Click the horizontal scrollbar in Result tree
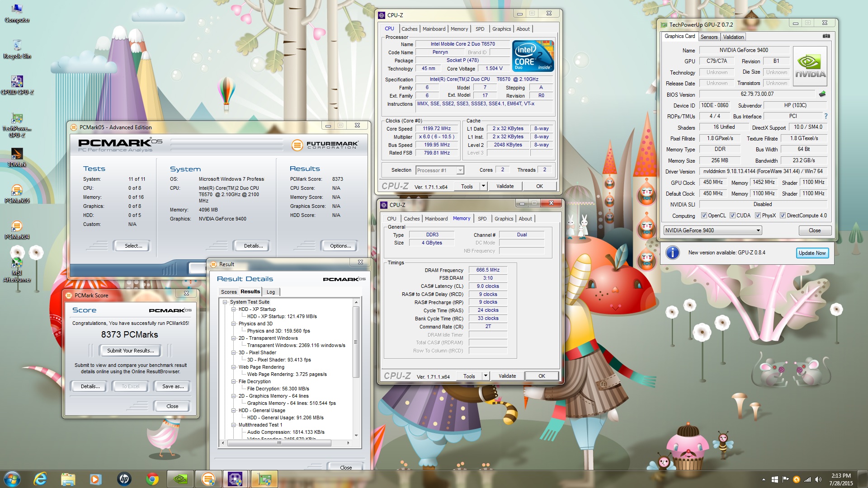This screenshot has height=488, width=868. 279,443
